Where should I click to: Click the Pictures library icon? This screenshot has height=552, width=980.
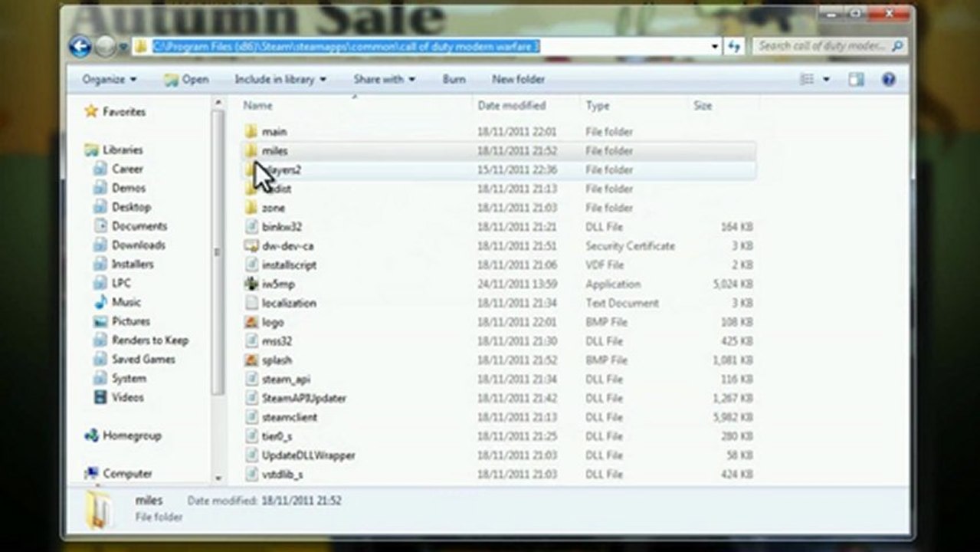pos(100,321)
